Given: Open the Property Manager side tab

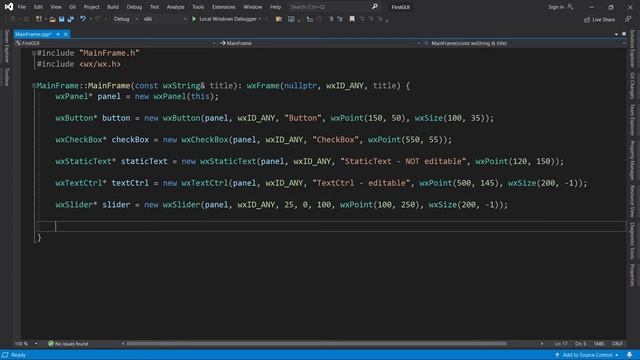Looking at the screenshot, I should [x=633, y=160].
